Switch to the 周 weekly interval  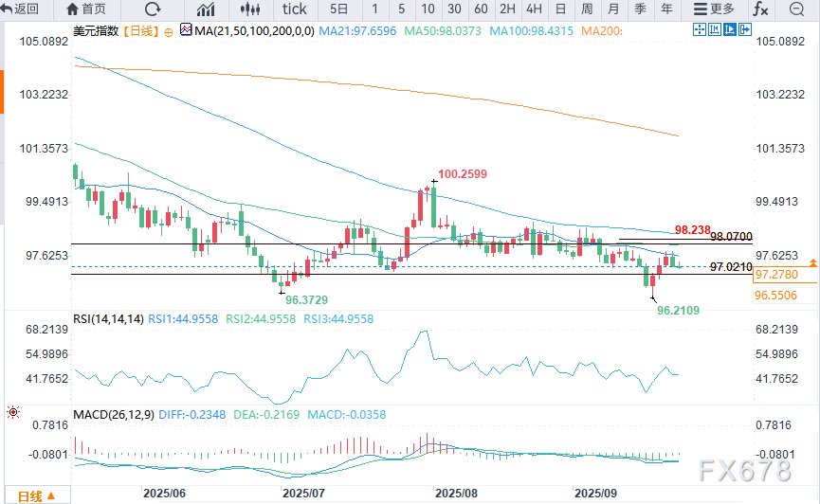pos(587,9)
